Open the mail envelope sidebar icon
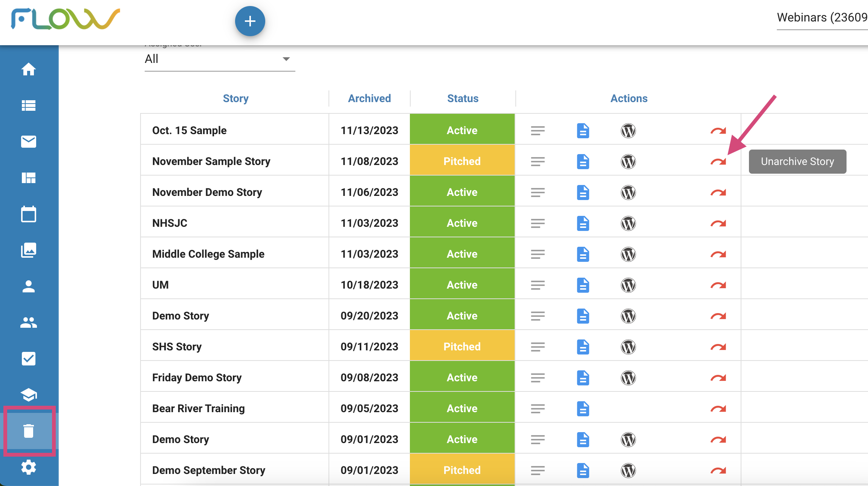The height and width of the screenshot is (486, 868). 29,142
